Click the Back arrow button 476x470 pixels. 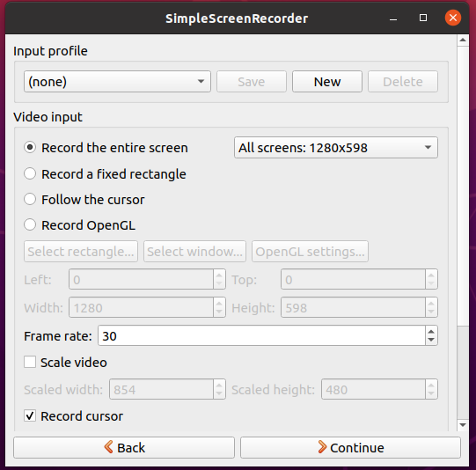coord(124,447)
